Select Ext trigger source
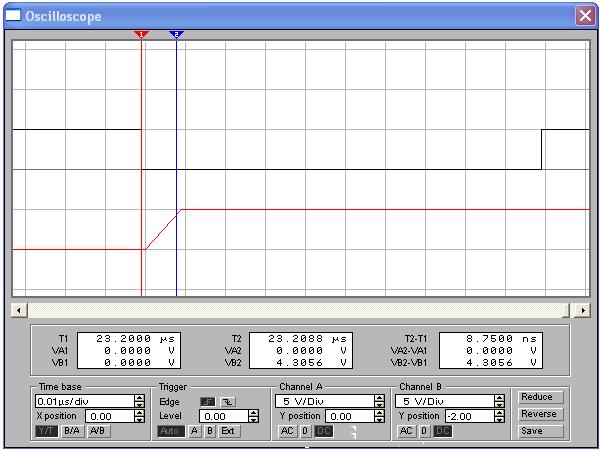602x451 pixels. click(x=229, y=431)
